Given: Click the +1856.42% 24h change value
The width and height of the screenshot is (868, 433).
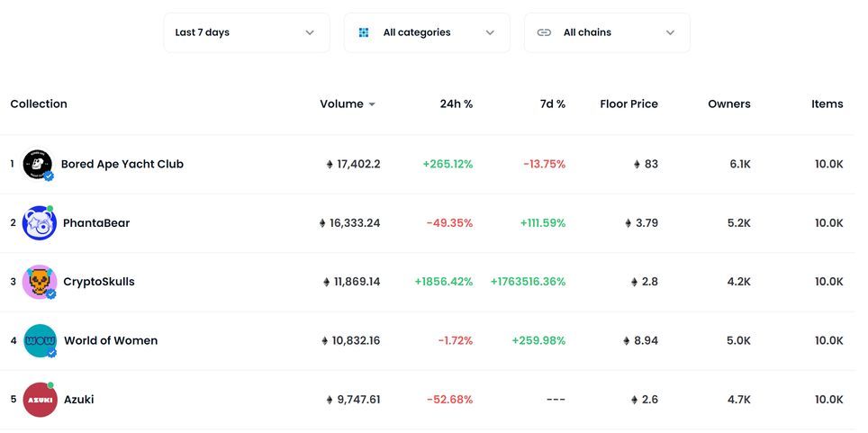Looking at the screenshot, I should (444, 282).
